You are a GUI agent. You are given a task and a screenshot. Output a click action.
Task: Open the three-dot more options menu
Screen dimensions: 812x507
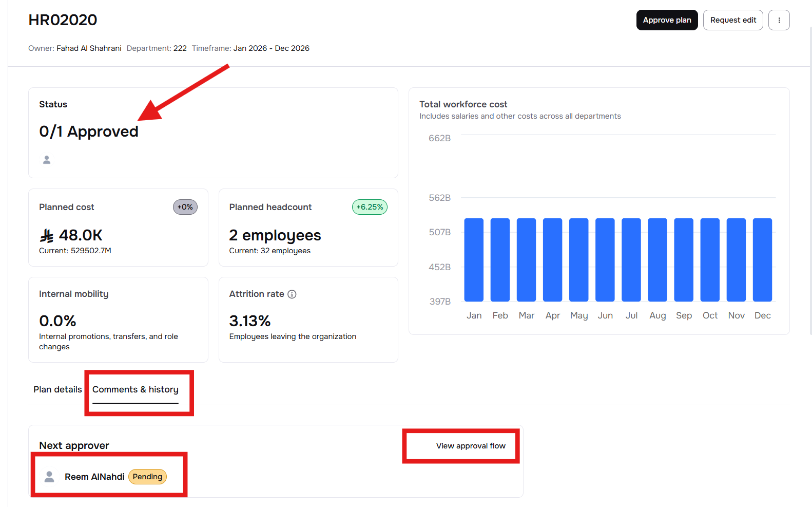click(x=779, y=20)
